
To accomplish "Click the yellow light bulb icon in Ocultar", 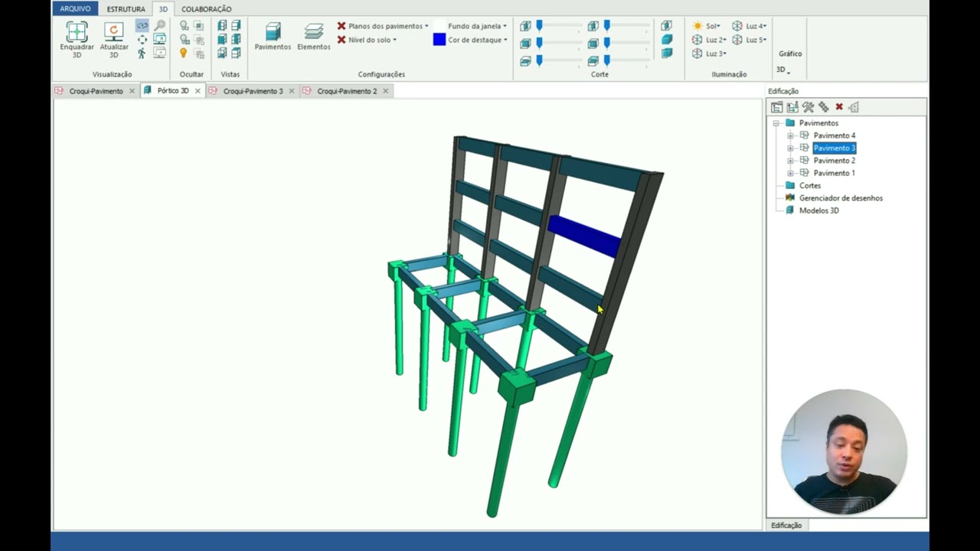I will click(184, 53).
